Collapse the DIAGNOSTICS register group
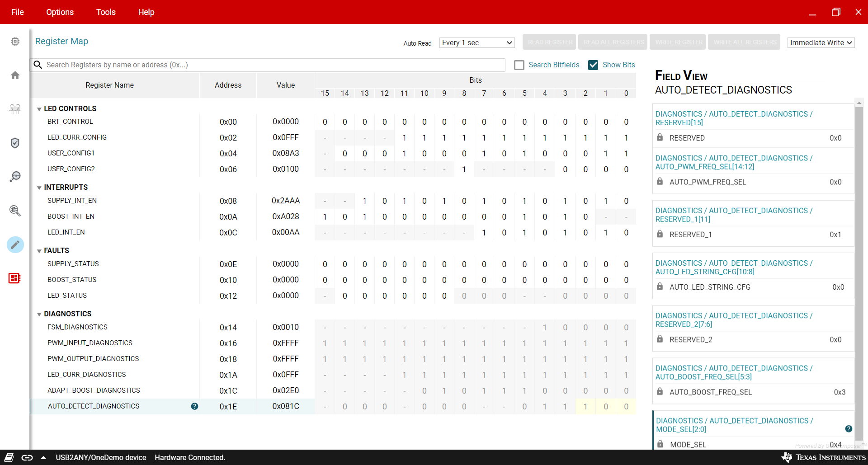 [39, 314]
